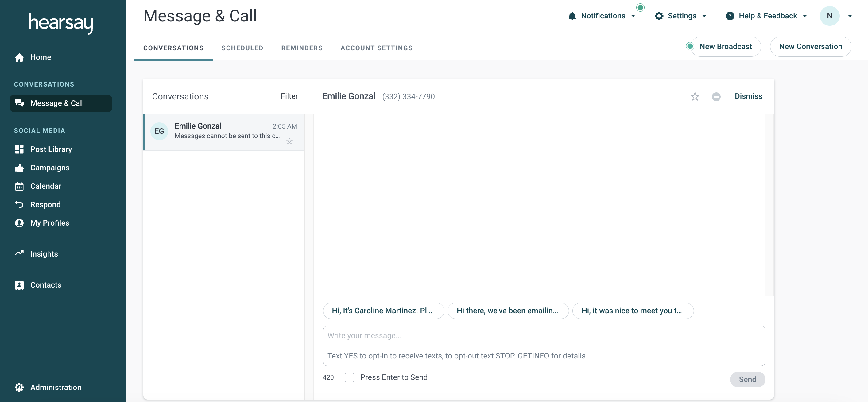The height and width of the screenshot is (402, 868).
Task: Switch to the Reminders tab
Action: click(302, 48)
